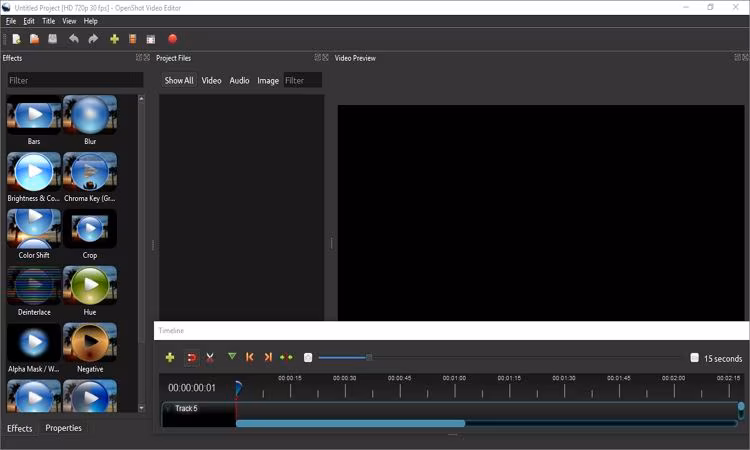Click timeline horizontal scrollbar

350,423
